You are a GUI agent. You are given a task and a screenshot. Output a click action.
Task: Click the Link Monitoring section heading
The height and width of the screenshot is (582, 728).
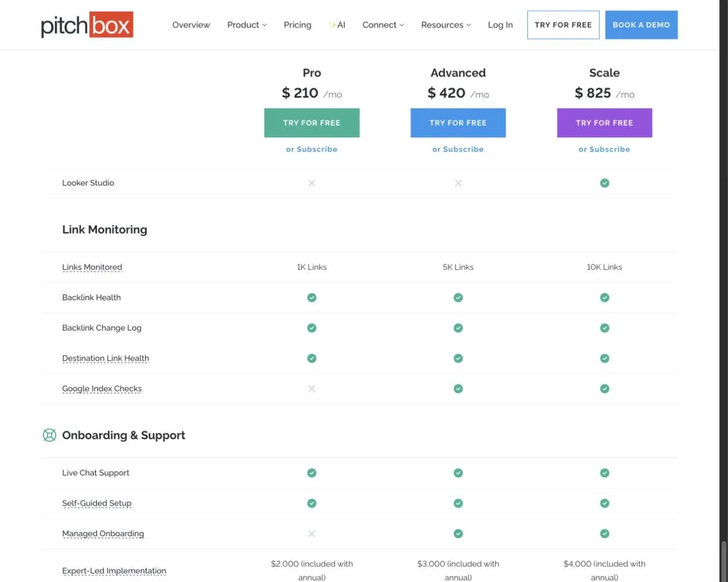point(104,230)
